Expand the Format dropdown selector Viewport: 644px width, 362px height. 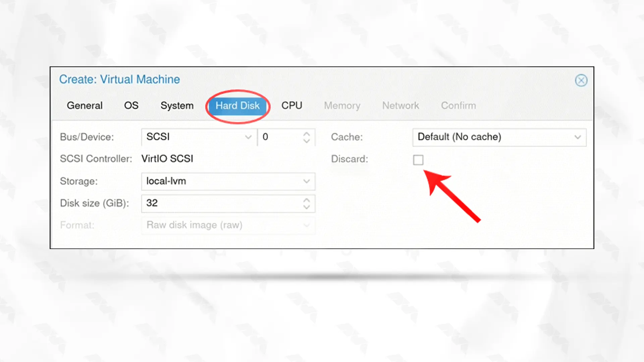[307, 225]
